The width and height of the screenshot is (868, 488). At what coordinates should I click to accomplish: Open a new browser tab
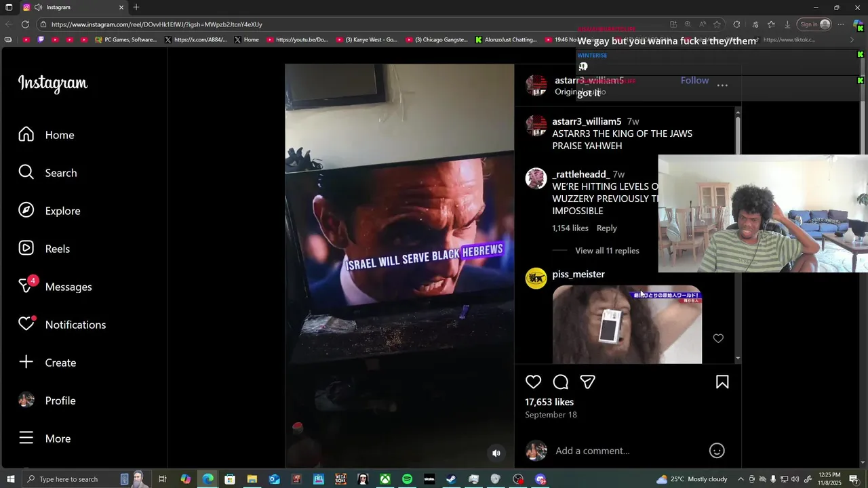click(136, 7)
